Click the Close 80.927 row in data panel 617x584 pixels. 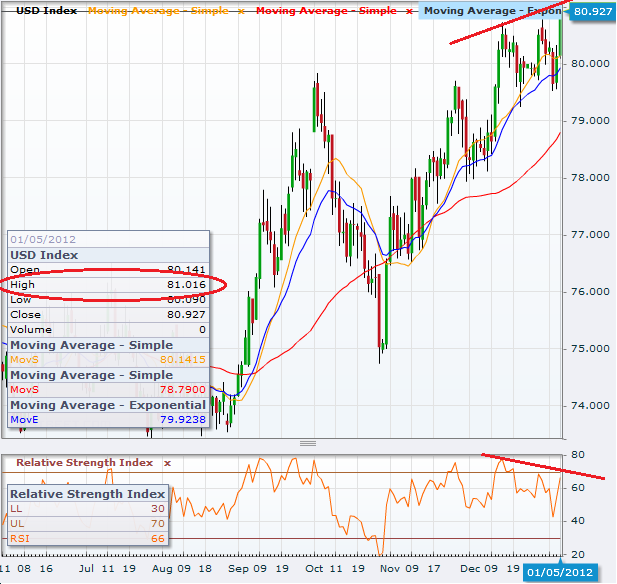coord(108,314)
